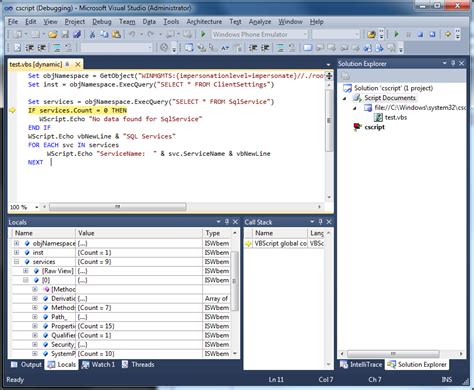Switch to the IntelliTrace tab
The height and width of the screenshot is (390, 474).
point(361,365)
